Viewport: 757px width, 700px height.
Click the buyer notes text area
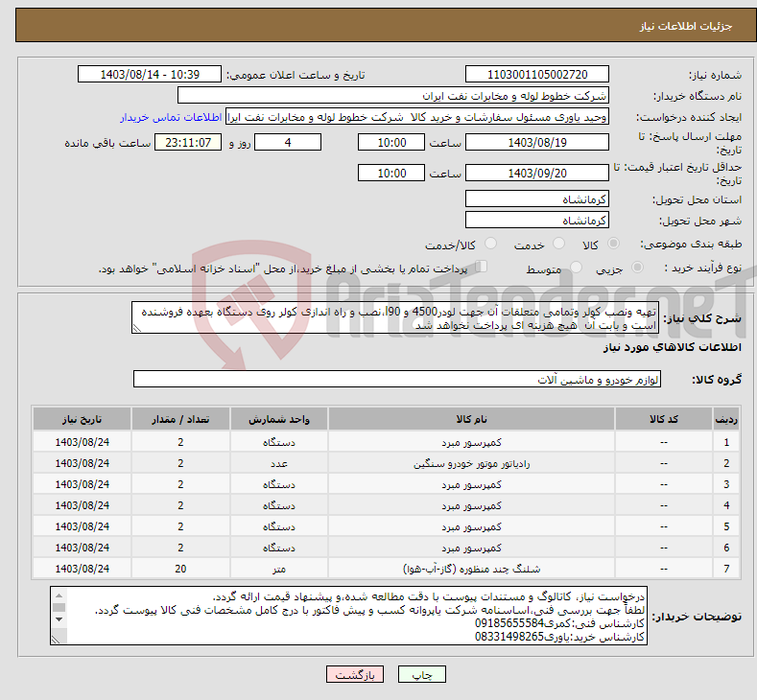(348, 616)
